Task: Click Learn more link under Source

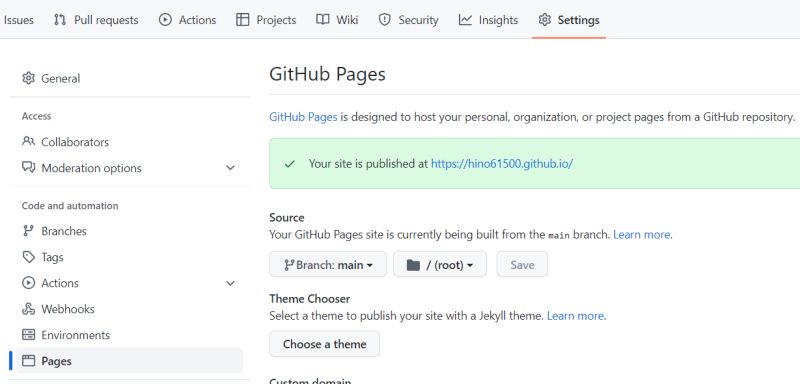Action: click(642, 235)
